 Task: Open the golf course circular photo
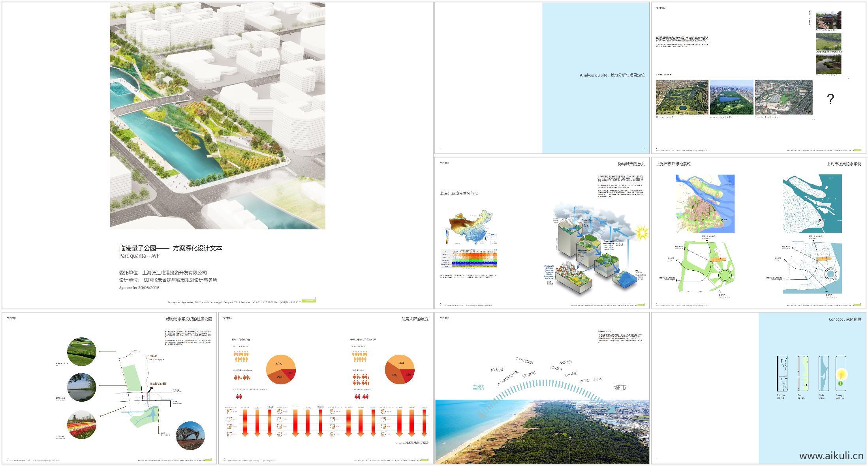click(x=82, y=352)
